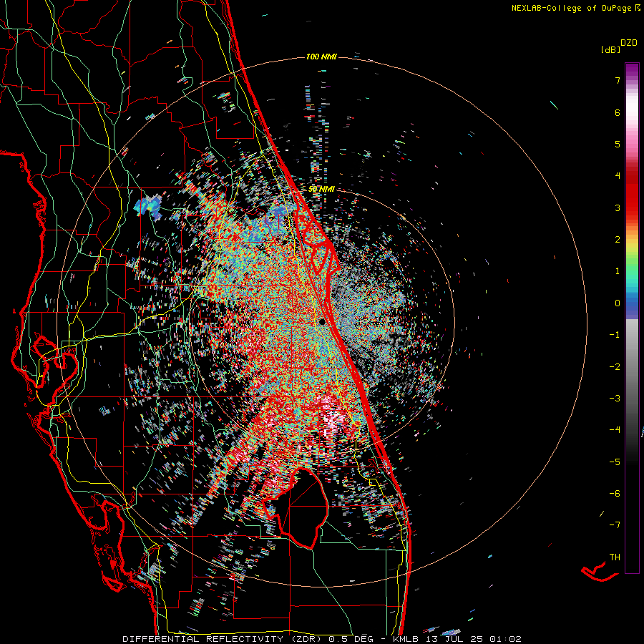This screenshot has height=644, width=644.
Task: Click the KMLB station ID in footer
Action: [x=406, y=639]
